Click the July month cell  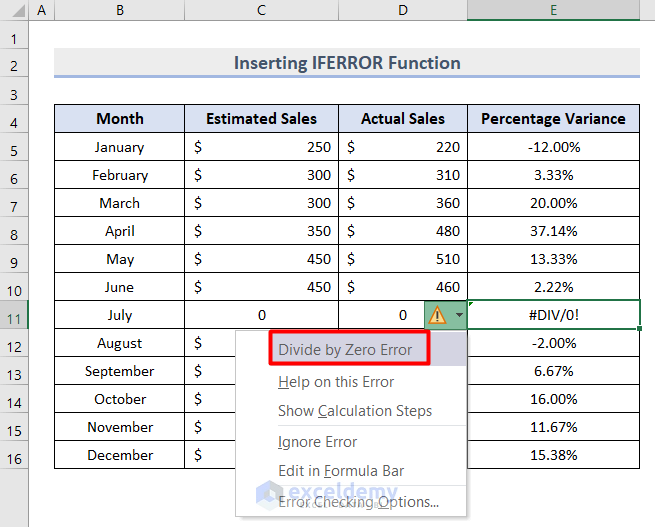(x=119, y=315)
